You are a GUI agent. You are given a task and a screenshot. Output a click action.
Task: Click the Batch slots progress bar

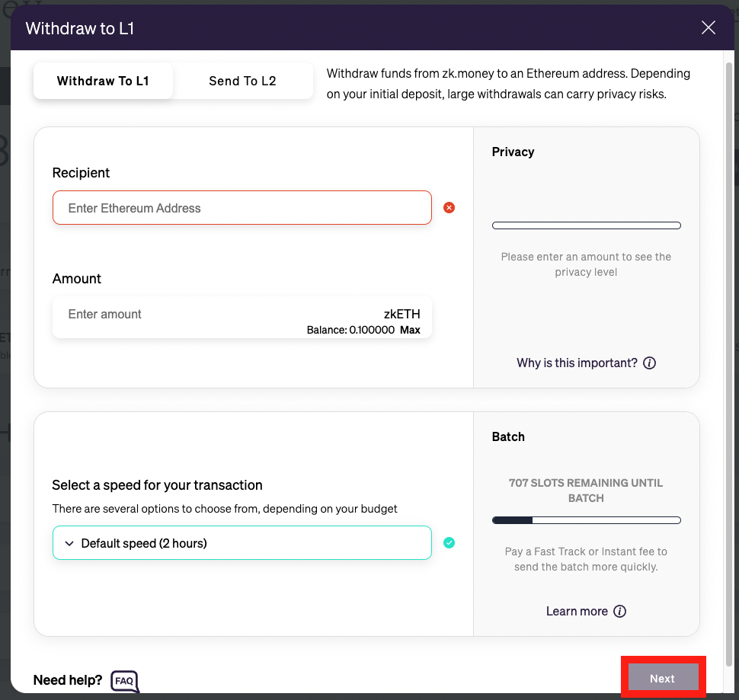(587, 520)
